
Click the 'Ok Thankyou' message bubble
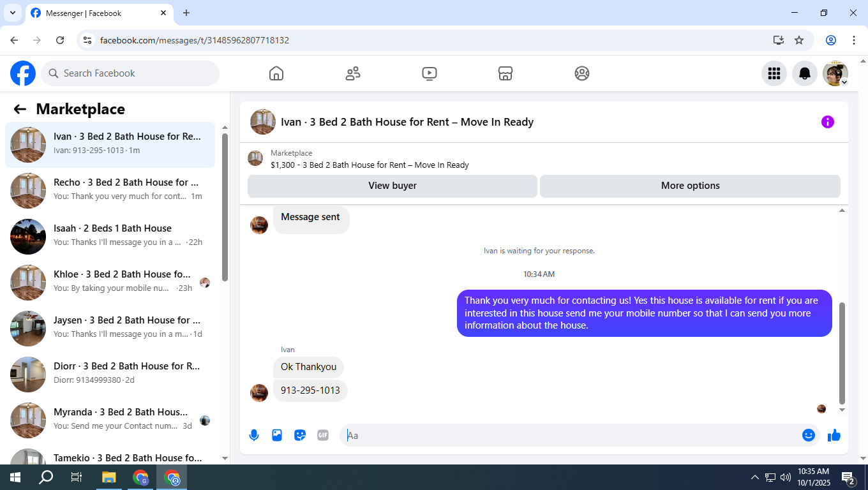point(308,367)
